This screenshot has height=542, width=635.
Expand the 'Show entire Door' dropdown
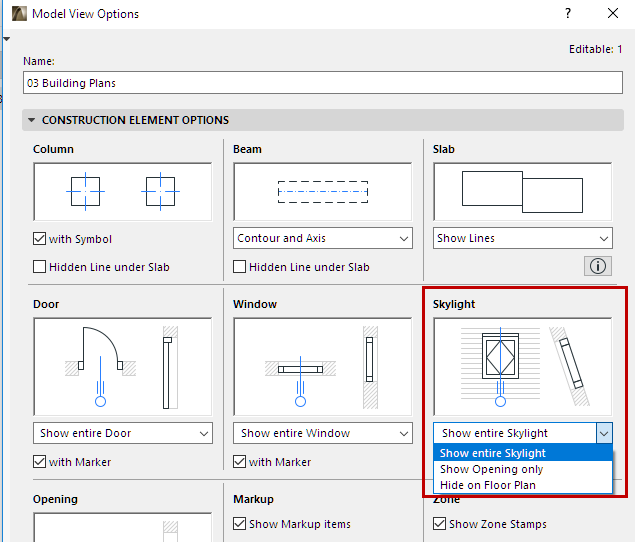[x=122, y=434]
